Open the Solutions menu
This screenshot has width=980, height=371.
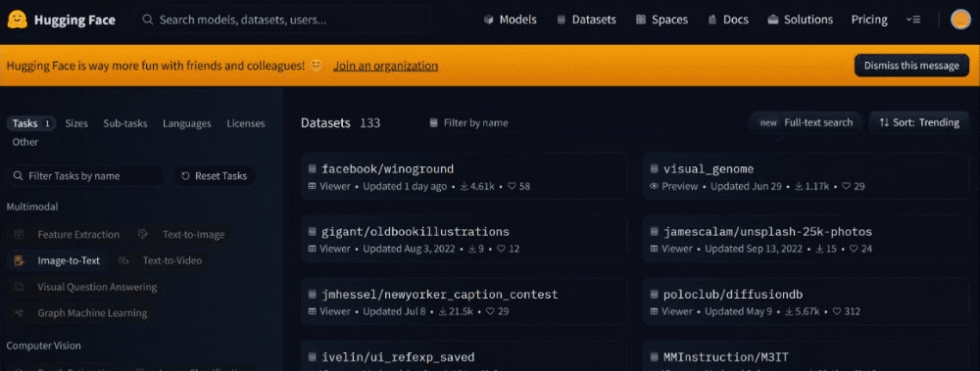coord(800,20)
